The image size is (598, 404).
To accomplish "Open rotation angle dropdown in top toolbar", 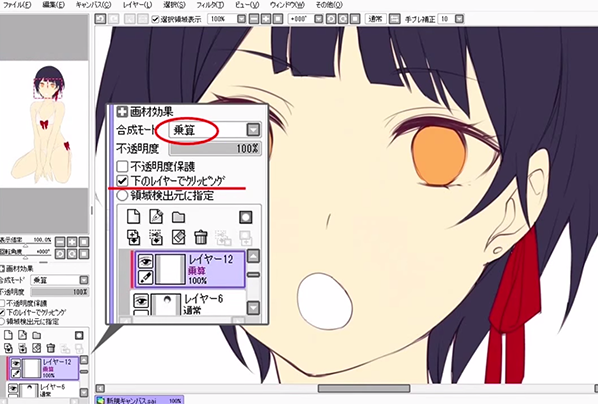I will click(x=318, y=19).
